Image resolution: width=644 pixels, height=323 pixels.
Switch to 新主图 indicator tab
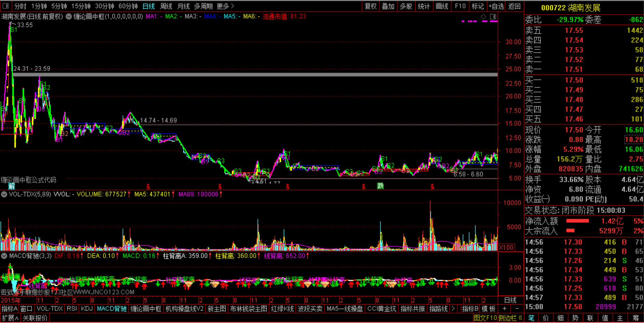[x=217, y=309]
